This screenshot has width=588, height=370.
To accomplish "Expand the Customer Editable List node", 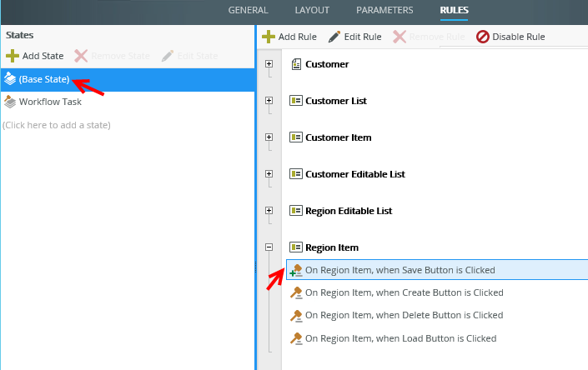I will tap(269, 174).
